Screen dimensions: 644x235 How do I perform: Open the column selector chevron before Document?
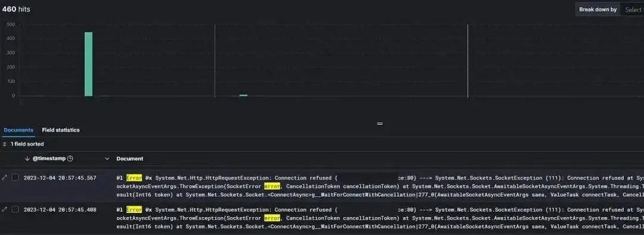(x=107, y=159)
